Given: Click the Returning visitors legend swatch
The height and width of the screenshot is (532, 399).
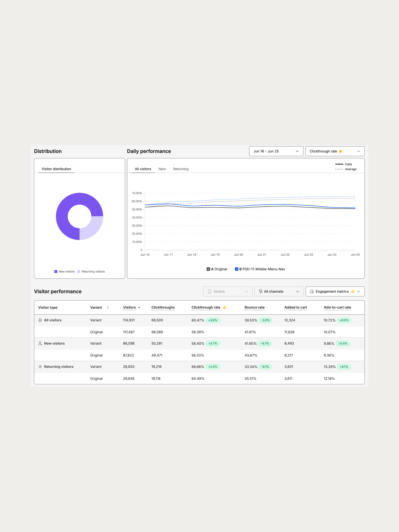Looking at the screenshot, I should (79, 272).
